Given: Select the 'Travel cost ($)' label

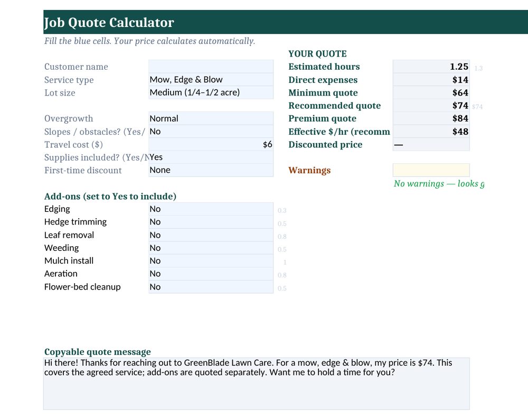Looking at the screenshot, I should point(73,145).
